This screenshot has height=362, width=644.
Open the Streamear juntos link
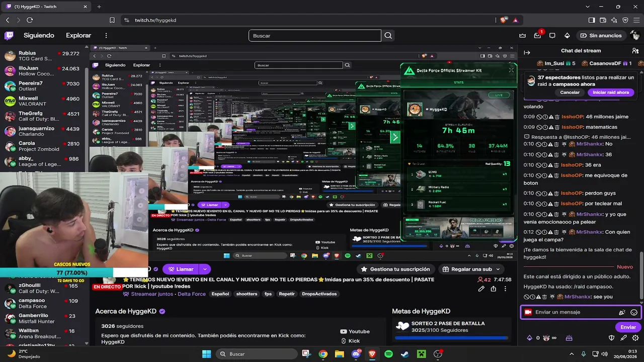[152, 294]
